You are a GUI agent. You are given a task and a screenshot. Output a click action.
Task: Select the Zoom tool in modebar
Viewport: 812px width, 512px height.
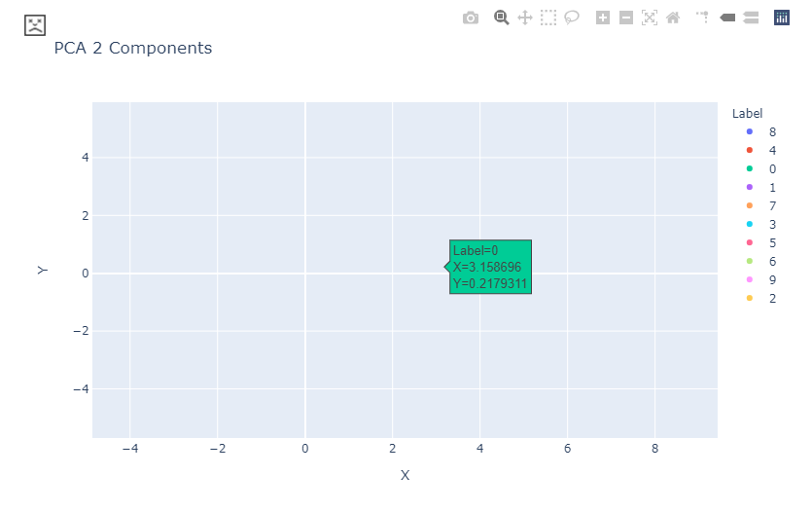[501, 18]
